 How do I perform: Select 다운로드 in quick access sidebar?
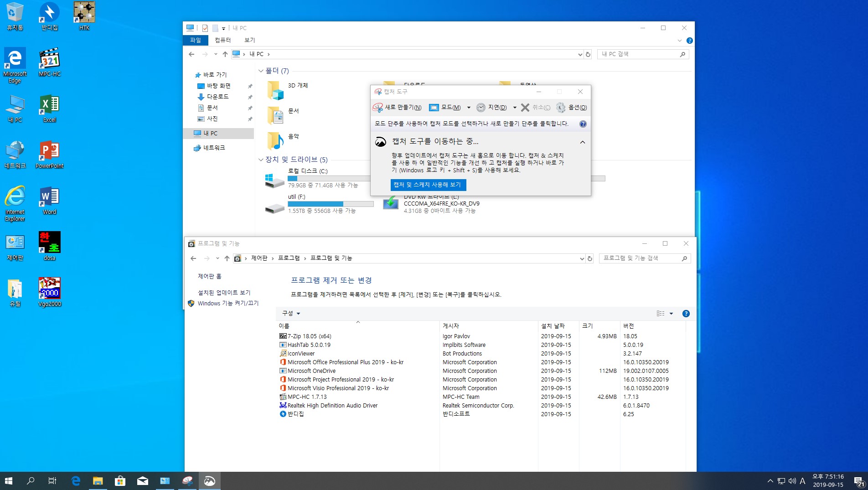(217, 97)
